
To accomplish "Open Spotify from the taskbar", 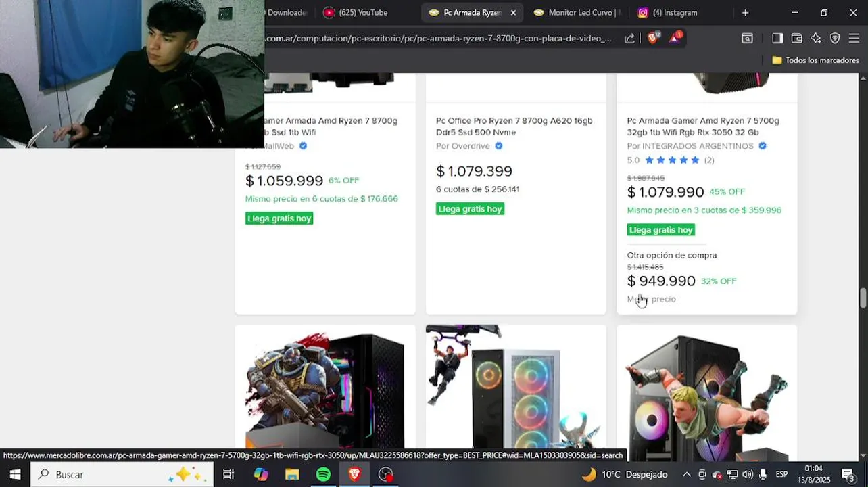I will coord(323,474).
